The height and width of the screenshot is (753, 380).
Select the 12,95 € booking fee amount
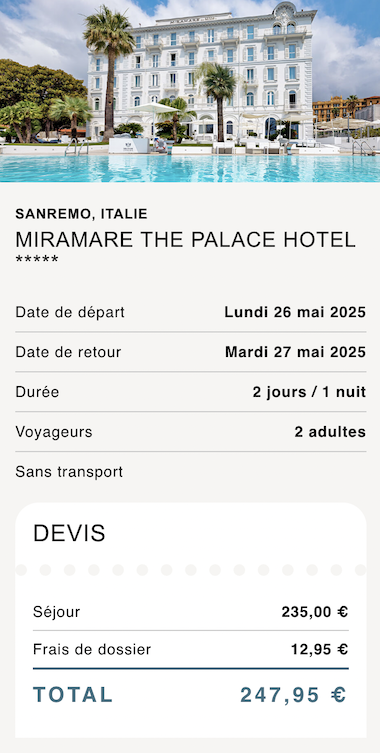[x=319, y=650]
